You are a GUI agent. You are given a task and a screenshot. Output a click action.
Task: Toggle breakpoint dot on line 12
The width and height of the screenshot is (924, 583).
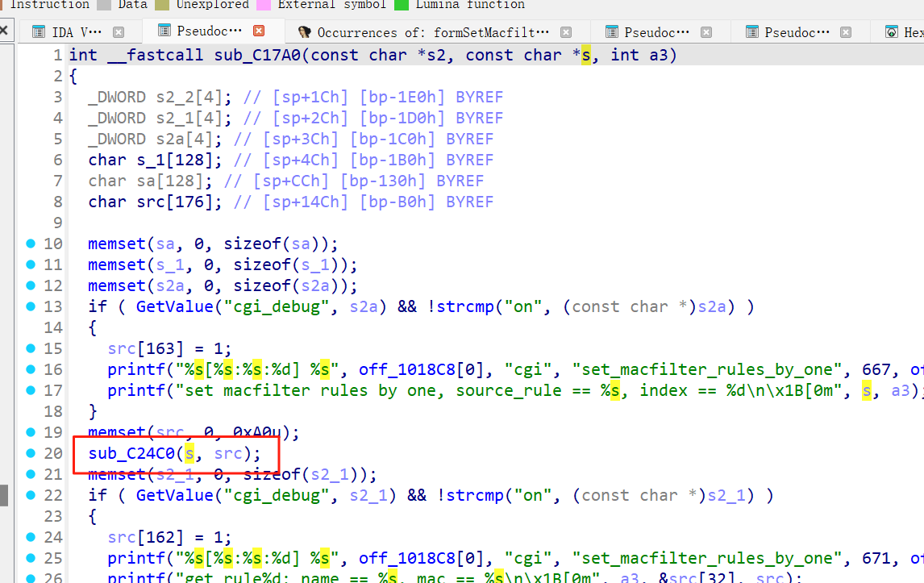tap(31, 285)
